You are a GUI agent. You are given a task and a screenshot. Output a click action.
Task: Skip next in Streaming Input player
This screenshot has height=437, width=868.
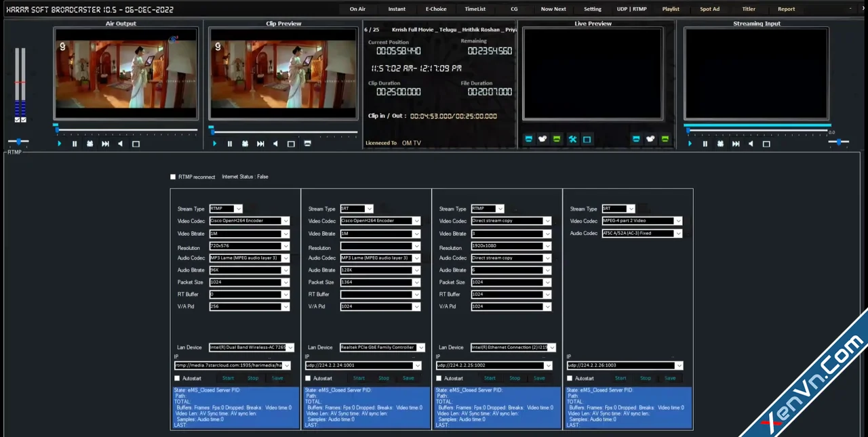[736, 144]
